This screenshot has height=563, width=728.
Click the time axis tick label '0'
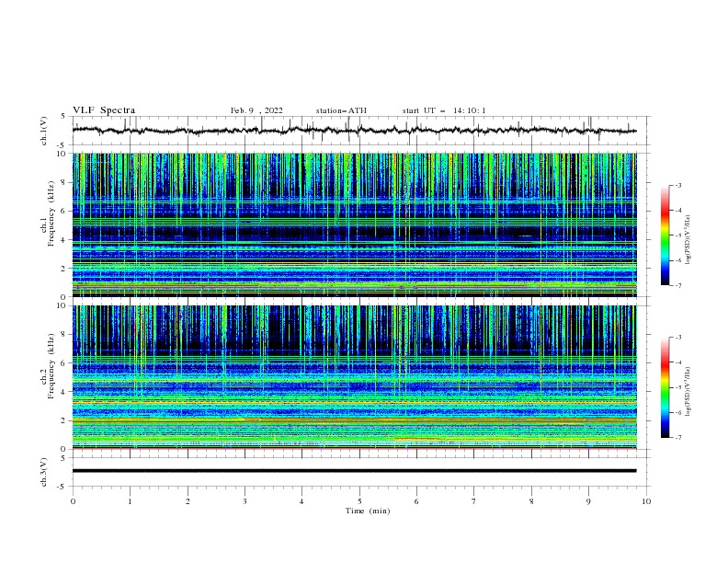(73, 501)
